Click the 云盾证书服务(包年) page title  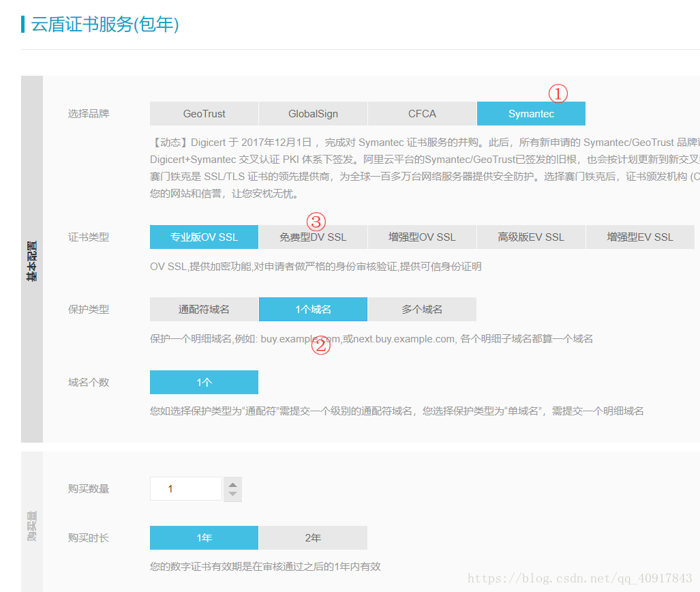(106, 24)
